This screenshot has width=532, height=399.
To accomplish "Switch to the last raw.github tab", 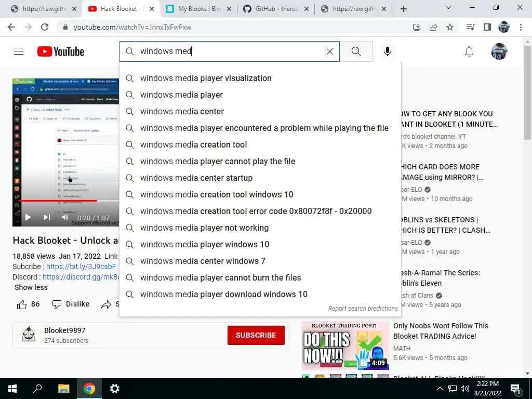I will point(354,9).
